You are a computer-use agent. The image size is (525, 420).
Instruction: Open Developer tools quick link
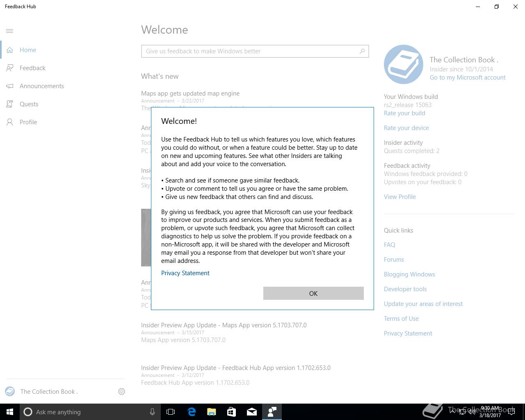click(405, 289)
